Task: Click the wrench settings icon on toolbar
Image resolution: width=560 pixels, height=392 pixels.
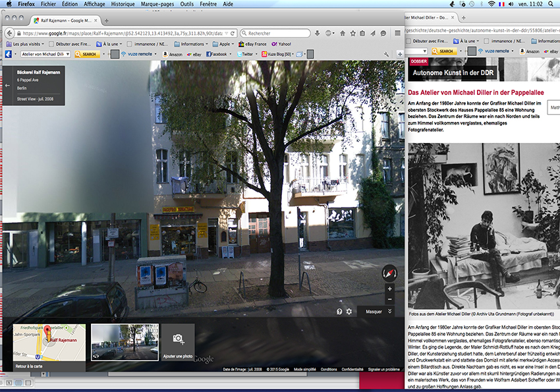Action: (x=386, y=54)
